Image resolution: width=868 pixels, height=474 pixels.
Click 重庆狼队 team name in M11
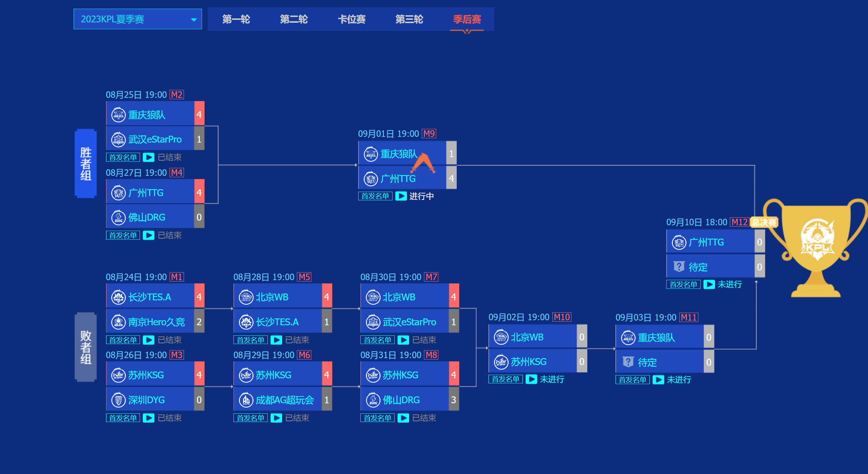pyautogui.click(x=656, y=338)
